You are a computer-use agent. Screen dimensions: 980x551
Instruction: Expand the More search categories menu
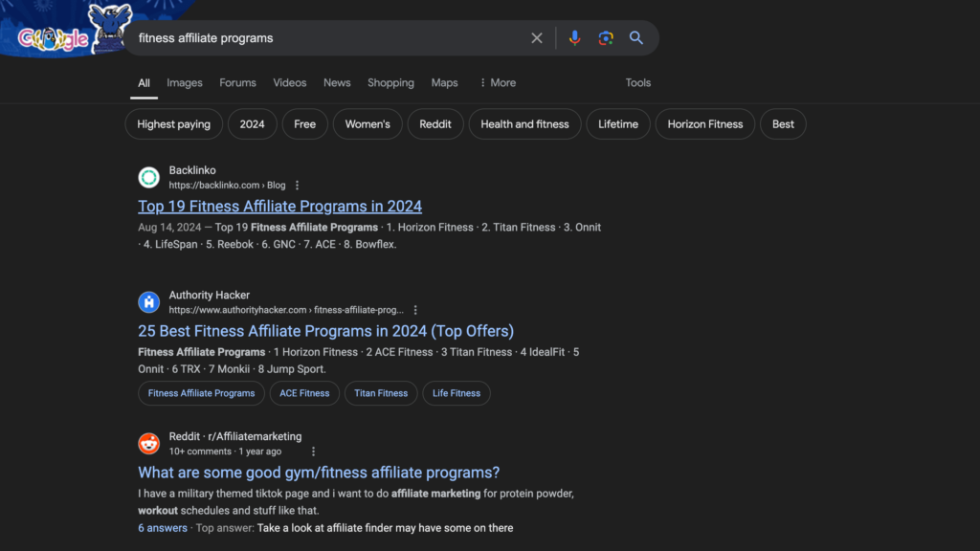tap(497, 83)
